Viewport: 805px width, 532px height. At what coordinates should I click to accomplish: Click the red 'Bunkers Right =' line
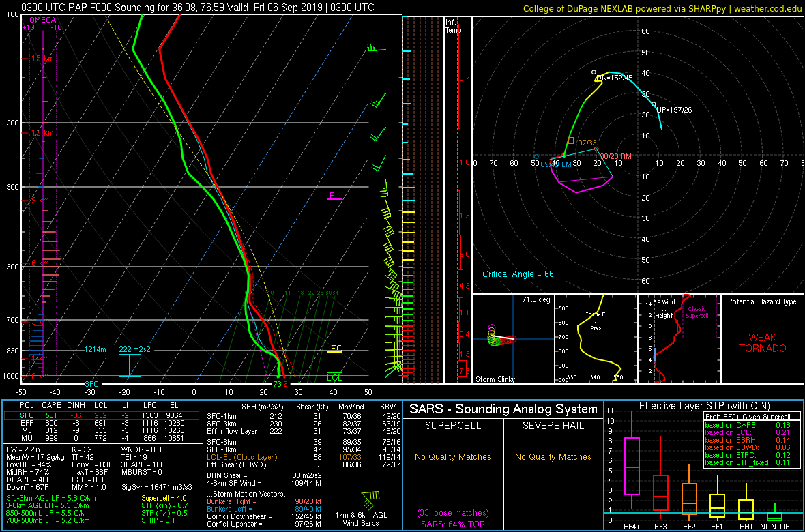pyautogui.click(x=263, y=502)
